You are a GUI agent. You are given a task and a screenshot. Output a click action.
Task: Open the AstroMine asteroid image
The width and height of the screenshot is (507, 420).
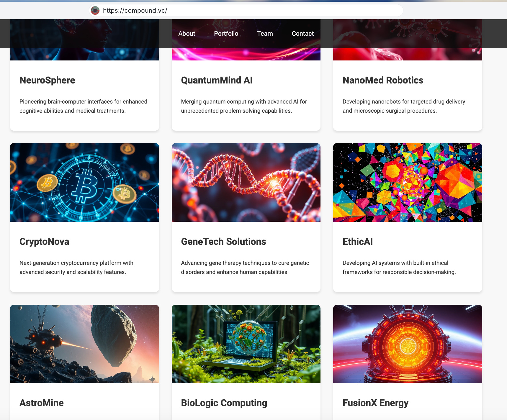pyautogui.click(x=84, y=344)
